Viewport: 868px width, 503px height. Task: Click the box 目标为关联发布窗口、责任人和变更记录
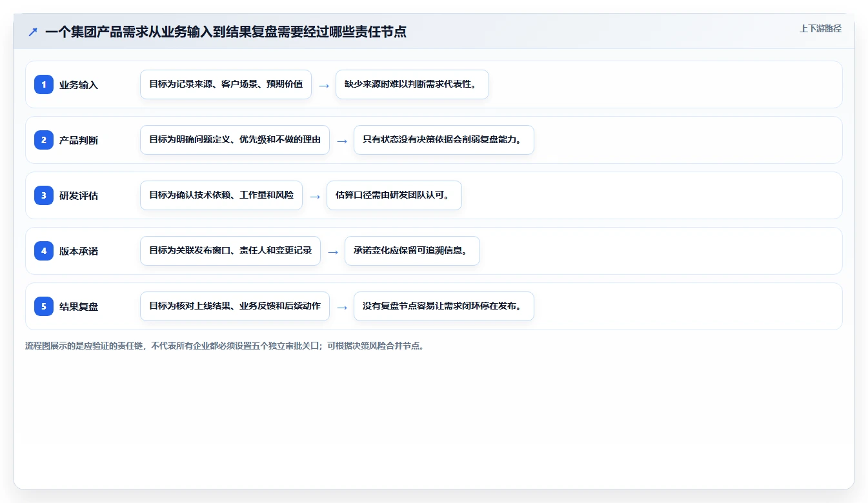click(x=230, y=251)
